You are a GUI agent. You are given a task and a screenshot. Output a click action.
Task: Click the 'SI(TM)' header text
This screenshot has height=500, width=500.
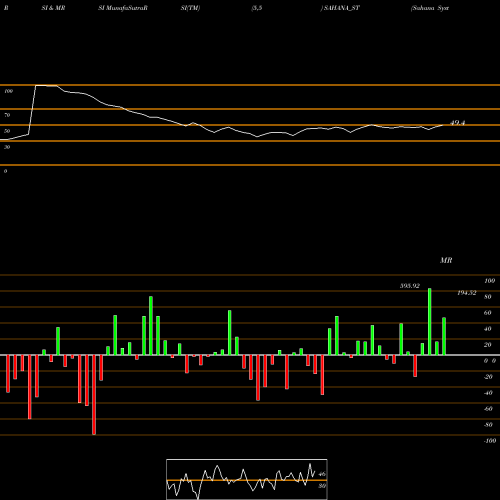click(x=190, y=8)
